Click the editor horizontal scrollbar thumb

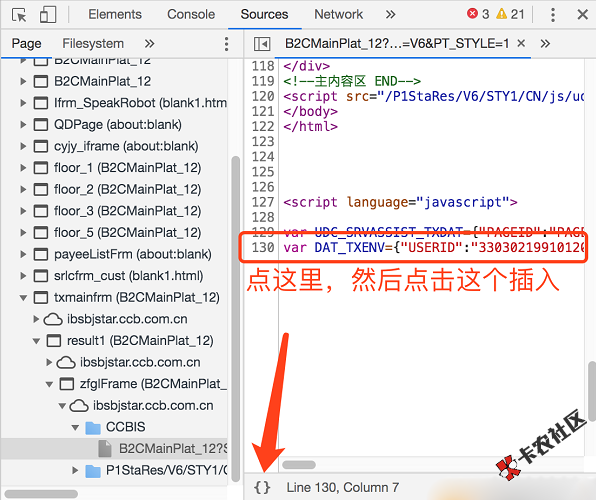coord(299,465)
